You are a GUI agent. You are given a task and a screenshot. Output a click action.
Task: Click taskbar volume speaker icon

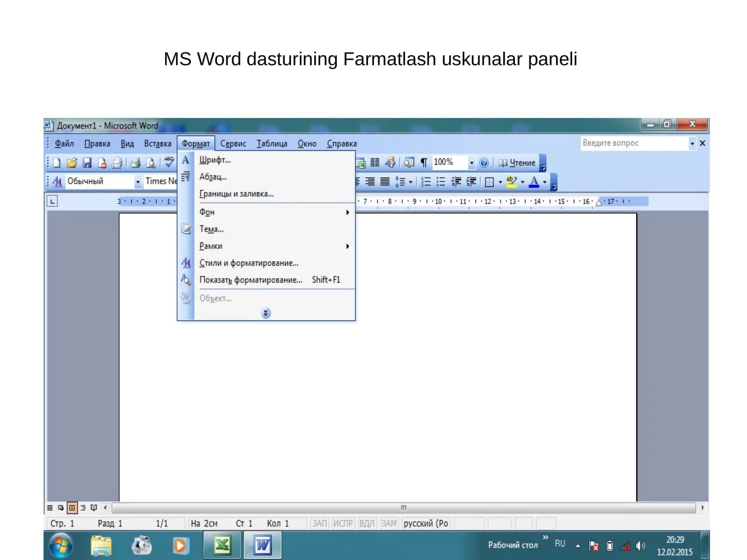pos(641,546)
